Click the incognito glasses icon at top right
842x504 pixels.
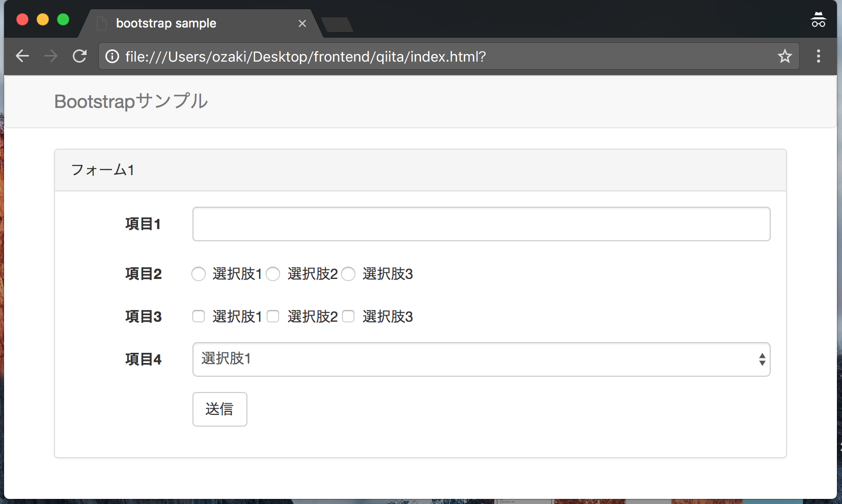(819, 19)
